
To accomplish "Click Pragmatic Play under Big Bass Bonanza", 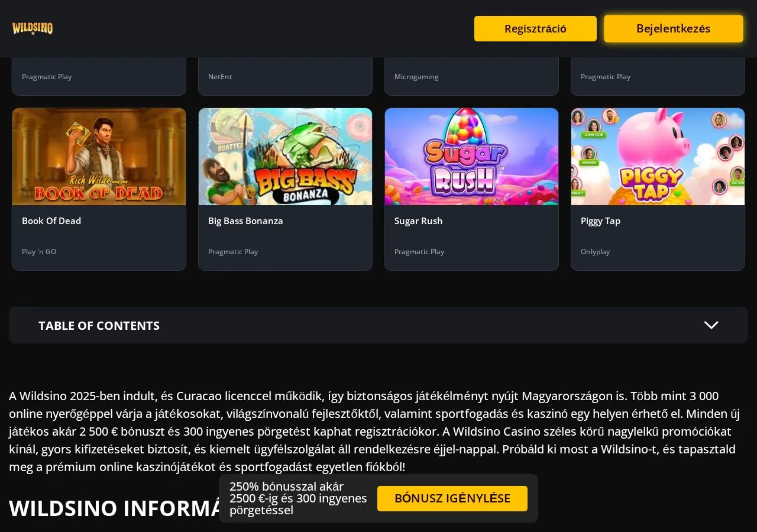I will coord(233,251).
